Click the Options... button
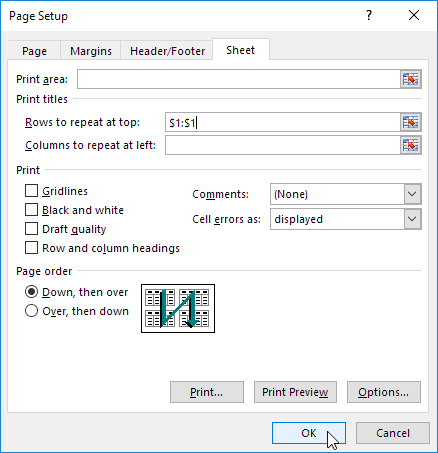This screenshot has height=453, width=438. click(384, 392)
